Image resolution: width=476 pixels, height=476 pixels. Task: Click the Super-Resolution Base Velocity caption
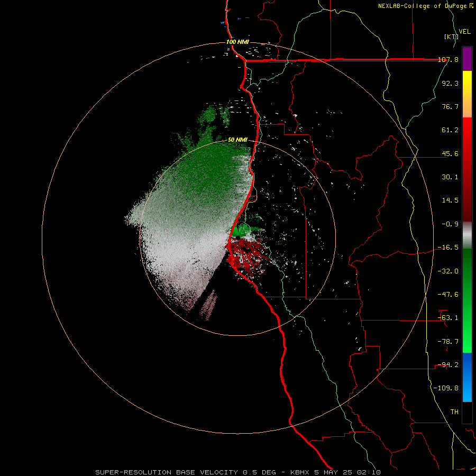tap(237, 472)
